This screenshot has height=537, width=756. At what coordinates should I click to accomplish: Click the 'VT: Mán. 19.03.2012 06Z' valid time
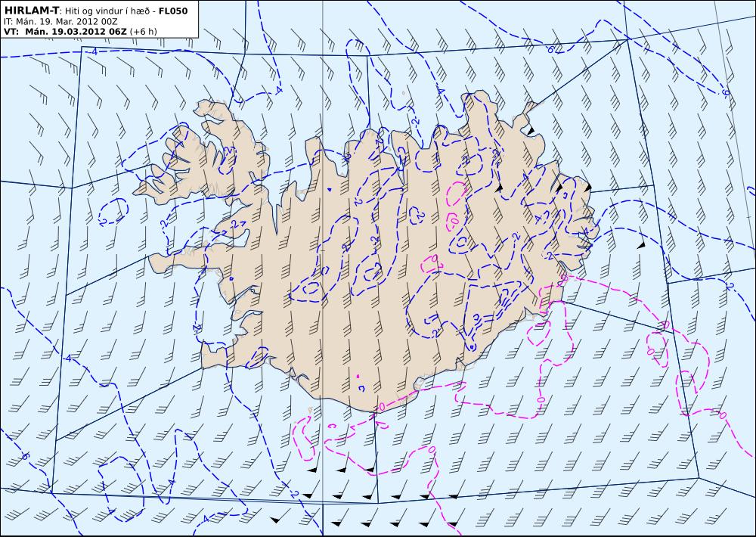pos(65,32)
